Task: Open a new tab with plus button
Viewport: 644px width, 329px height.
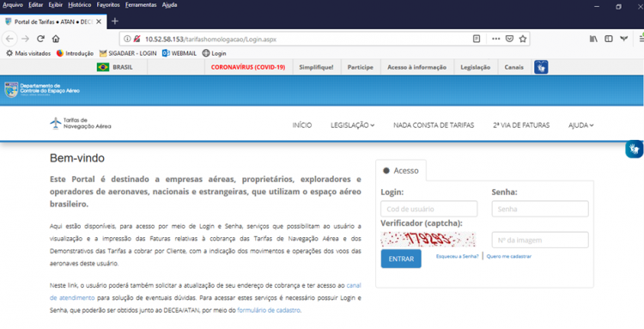Action: pos(115,21)
